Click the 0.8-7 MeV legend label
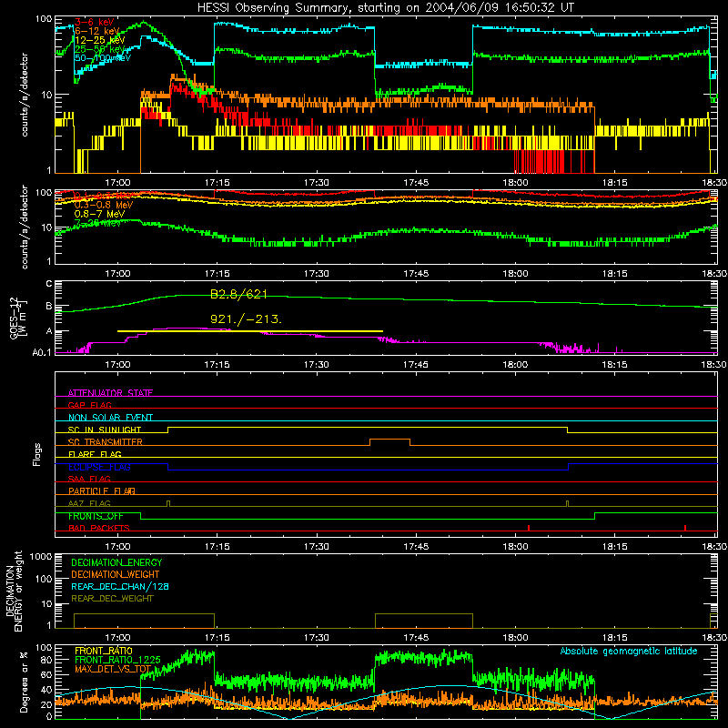Image resolution: width=728 pixels, height=728 pixels. tap(100, 214)
